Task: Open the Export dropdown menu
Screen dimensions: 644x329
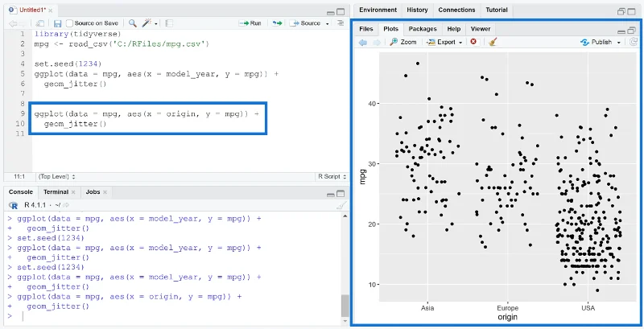Action: 444,42
